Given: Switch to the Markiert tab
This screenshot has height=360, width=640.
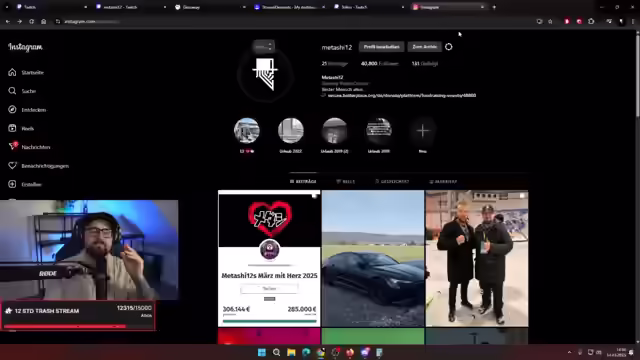Looking at the screenshot, I should (x=443, y=181).
